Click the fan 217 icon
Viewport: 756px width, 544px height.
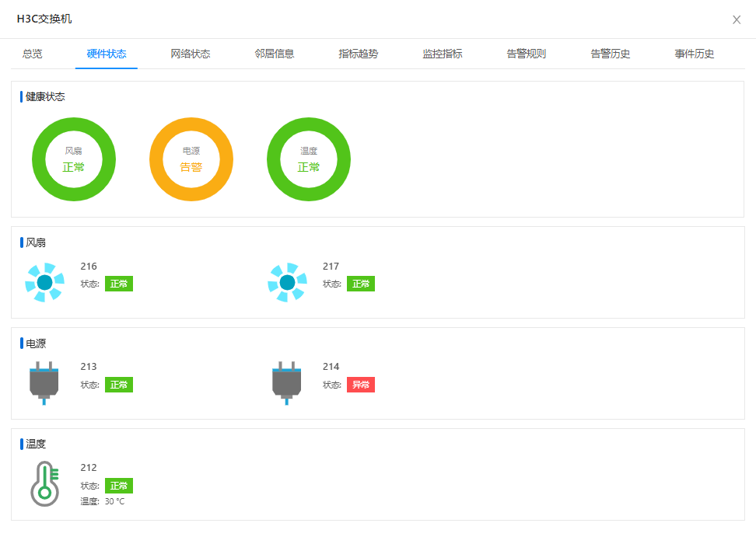click(x=287, y=282)
